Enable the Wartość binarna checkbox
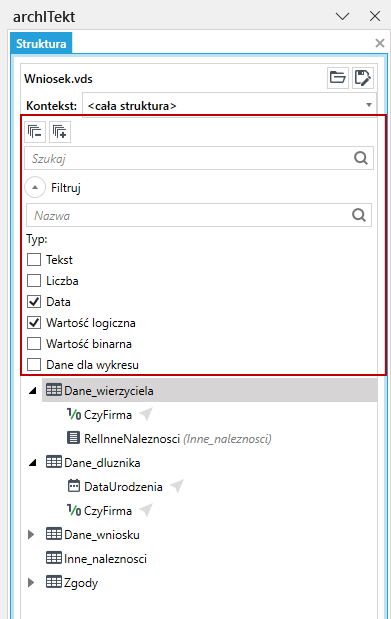This screenshot has width=391, height=619. click(x=34, y=343)
